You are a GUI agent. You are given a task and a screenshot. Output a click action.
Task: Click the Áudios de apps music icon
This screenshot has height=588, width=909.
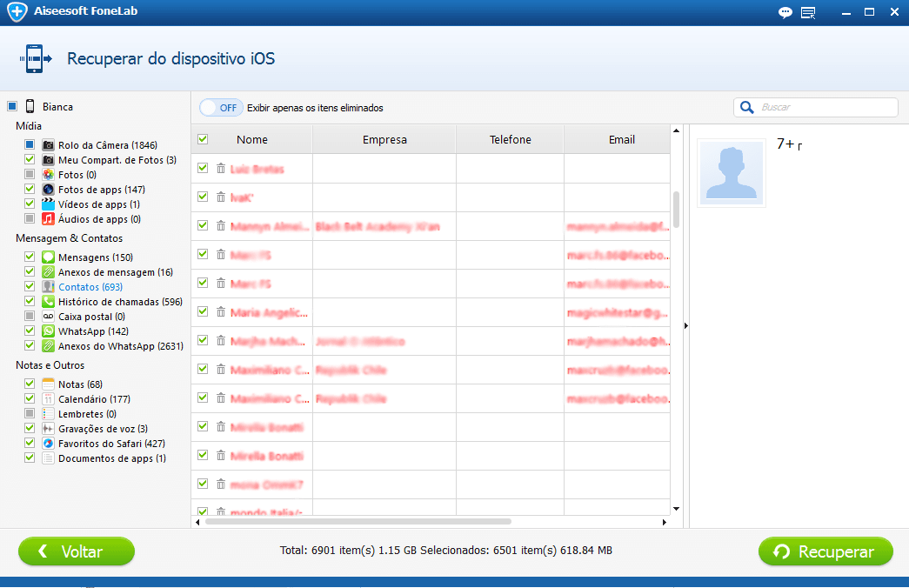pos(49,219)
